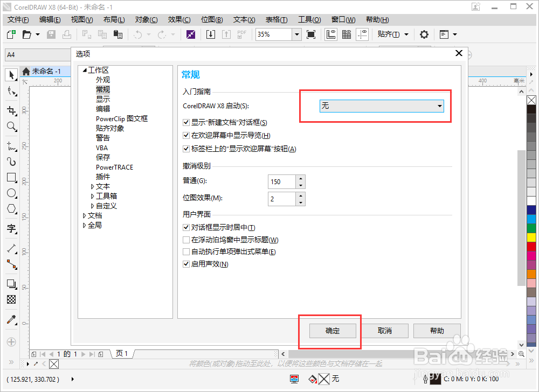Open the 编辑 menu
This screenshot has width=539, height=392.
50,19
